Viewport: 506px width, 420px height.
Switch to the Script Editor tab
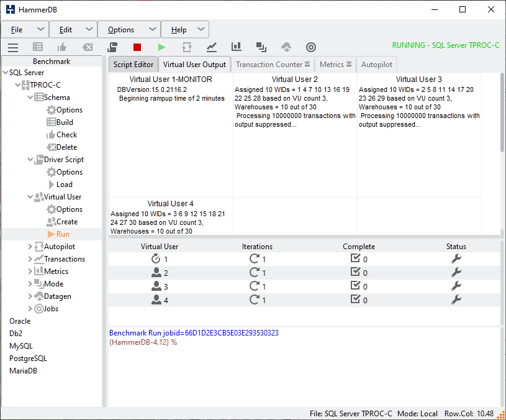pyautogui.click(x=133, y=65)
